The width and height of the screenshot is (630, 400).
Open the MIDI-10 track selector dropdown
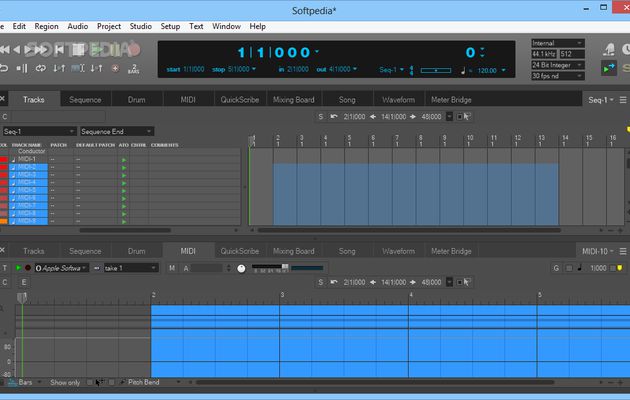pyautogui.click(x=597, y=251)
